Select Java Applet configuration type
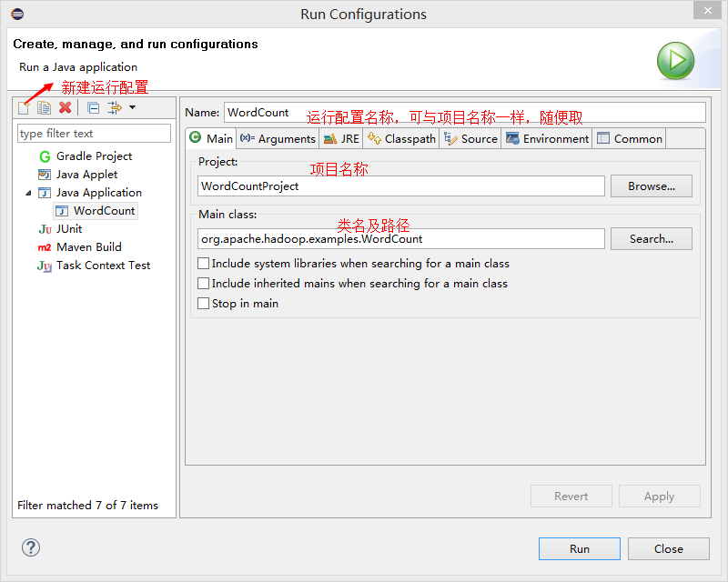Viewport: 728px width, 582px height. click(x=86, y=175)
